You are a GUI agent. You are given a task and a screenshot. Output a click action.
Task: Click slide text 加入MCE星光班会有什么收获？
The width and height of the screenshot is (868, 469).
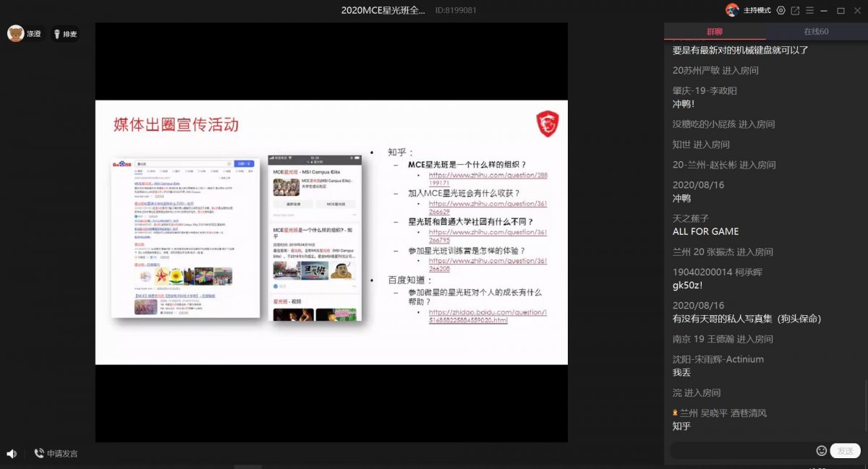(463, 193)
